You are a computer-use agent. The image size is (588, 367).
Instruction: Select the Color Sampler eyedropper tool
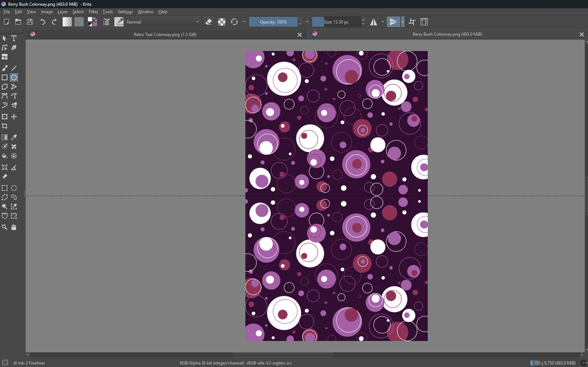(x=14, y=137)
